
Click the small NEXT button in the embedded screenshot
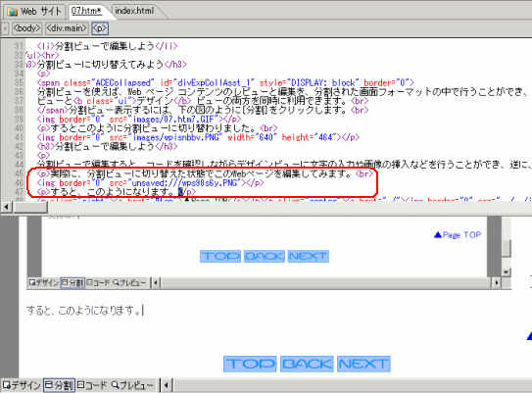[308, 256]
